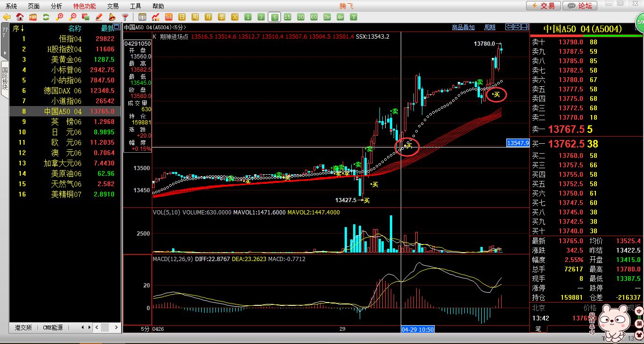Select the 60-minute chart period
This screenshot has width=644, height=344.
[x=314, y=17]
